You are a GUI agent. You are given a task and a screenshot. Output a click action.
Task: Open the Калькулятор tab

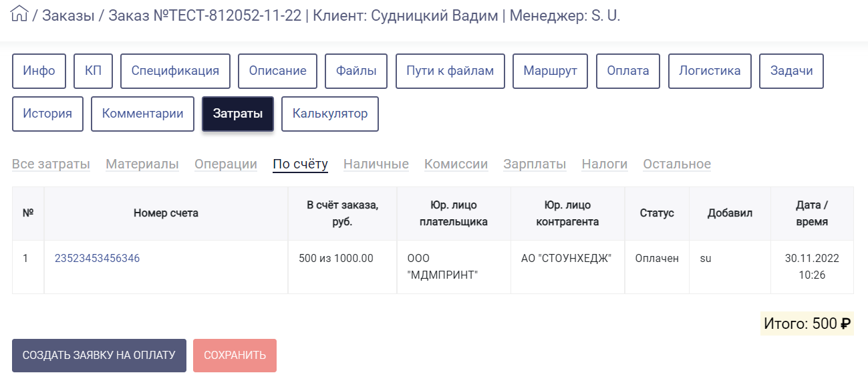330,114
